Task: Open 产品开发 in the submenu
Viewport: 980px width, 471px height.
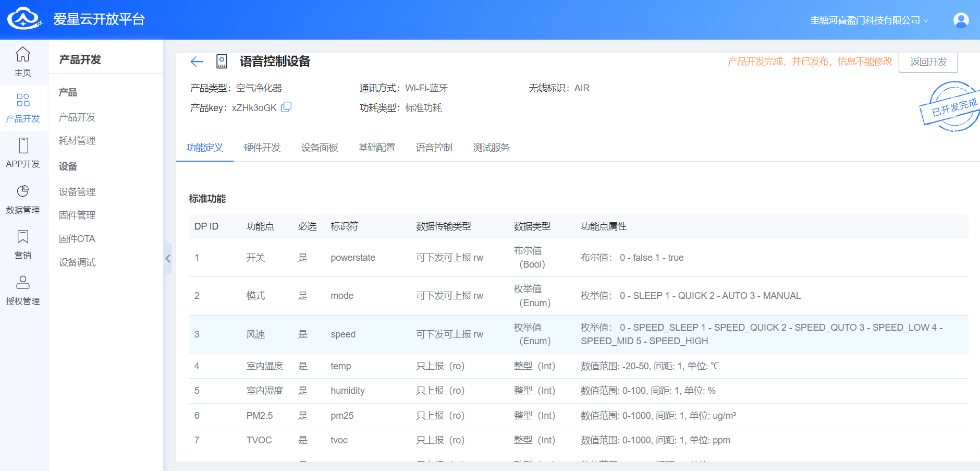Action: tap(77, 117)
